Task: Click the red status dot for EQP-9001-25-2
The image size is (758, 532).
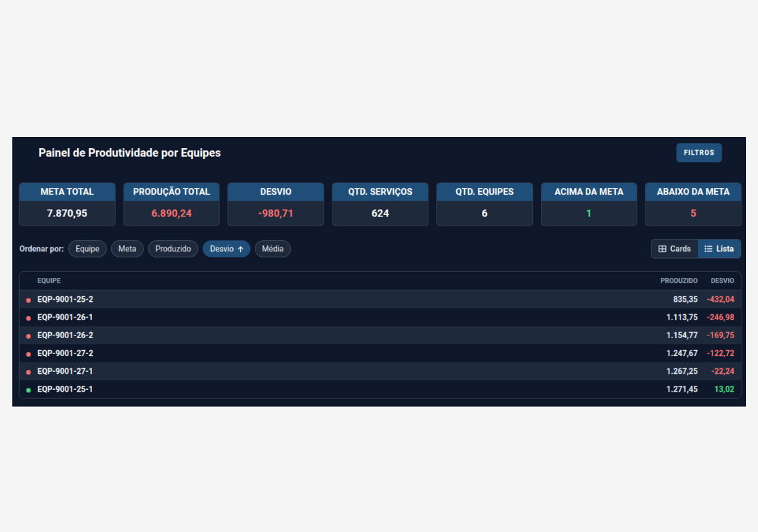Action: point(28,300)
